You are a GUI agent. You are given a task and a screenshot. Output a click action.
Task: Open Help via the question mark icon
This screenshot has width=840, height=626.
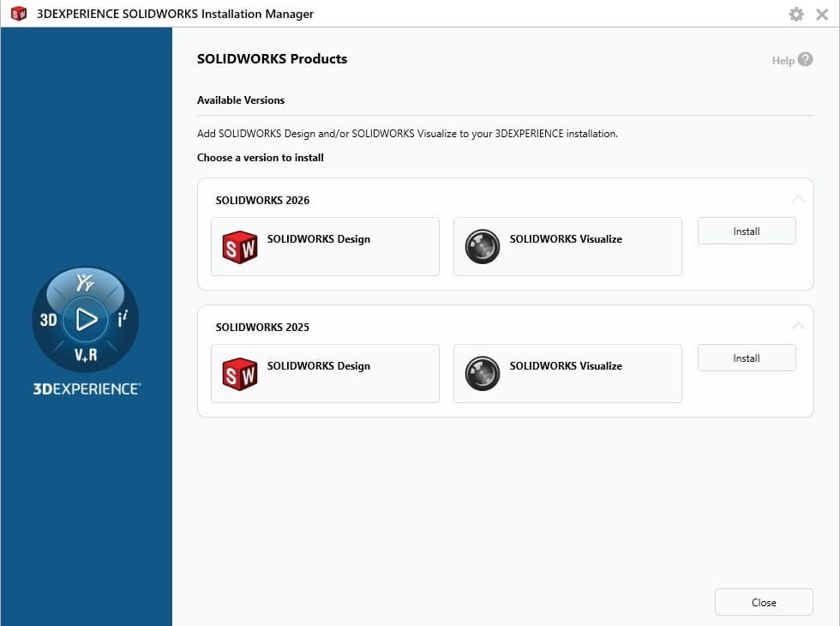[x=804, y=60]
